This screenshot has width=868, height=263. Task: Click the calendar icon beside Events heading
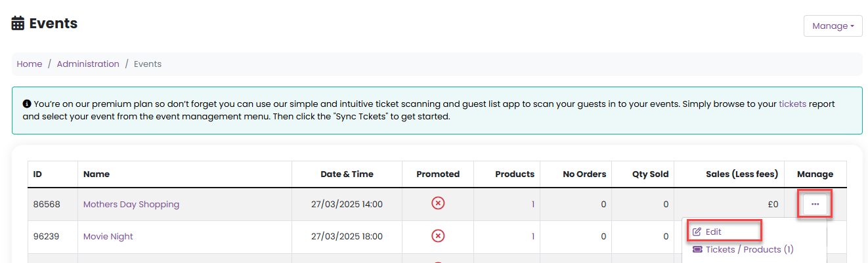click(18, 24)
